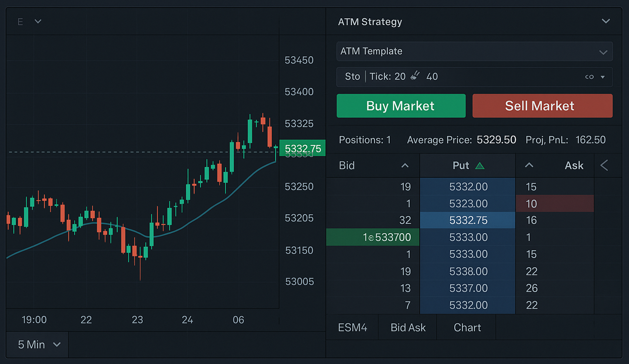Viewport: 629px width, 364px height.
Task: Collapse the ATM Strategy panel
Action: [x=605, y=21]
